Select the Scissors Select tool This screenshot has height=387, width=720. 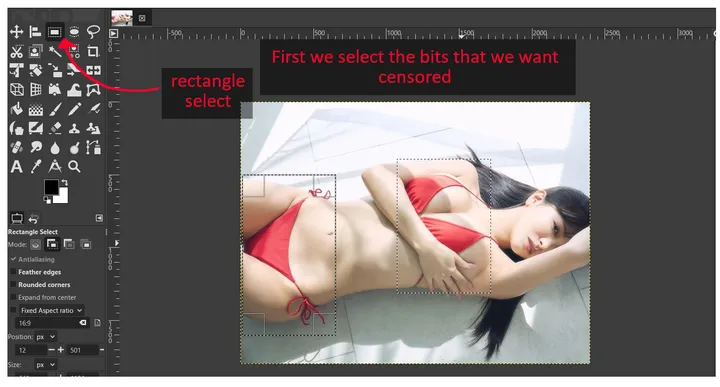[x=17, y=51]
